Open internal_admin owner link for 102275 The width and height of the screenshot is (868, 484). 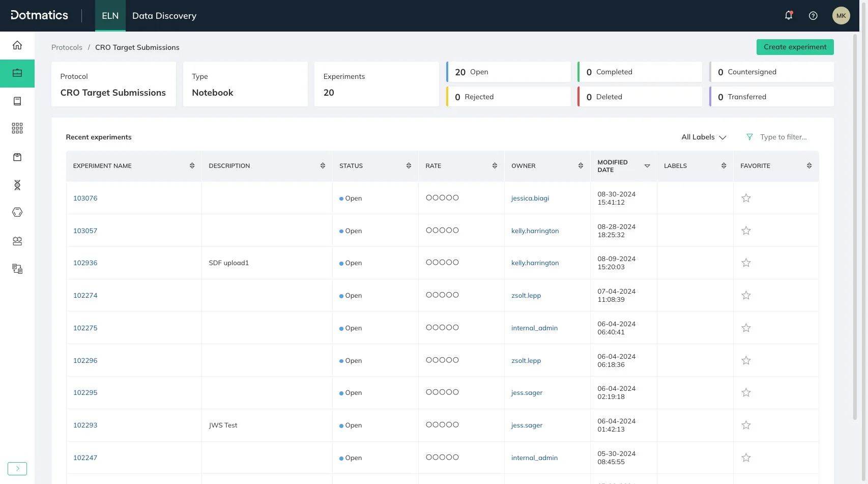point(534,328)
